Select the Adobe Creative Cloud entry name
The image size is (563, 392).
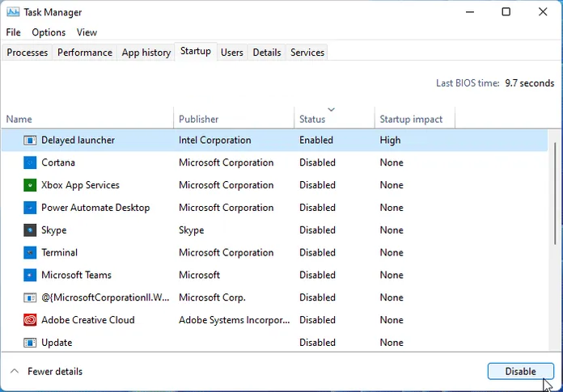(x=88, y=320)
